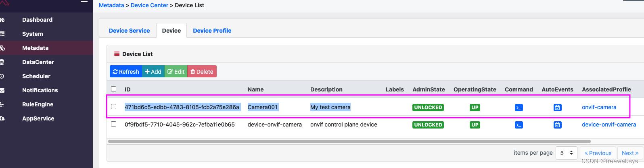This screenshot has height=168, width=644.
Task: Open the onvif-camera associated profile link
Action: (x=599, y=107)
